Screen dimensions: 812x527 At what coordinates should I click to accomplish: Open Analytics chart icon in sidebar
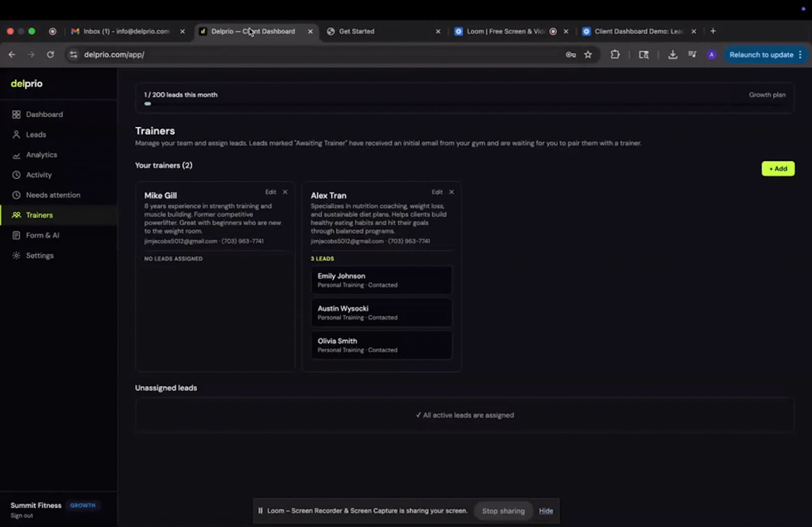pyautogui.click(x=16, y=155)
